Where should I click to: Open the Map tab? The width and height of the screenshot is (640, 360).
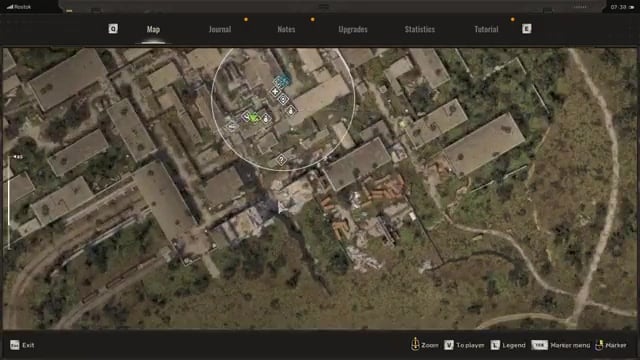tap(153, 29)
